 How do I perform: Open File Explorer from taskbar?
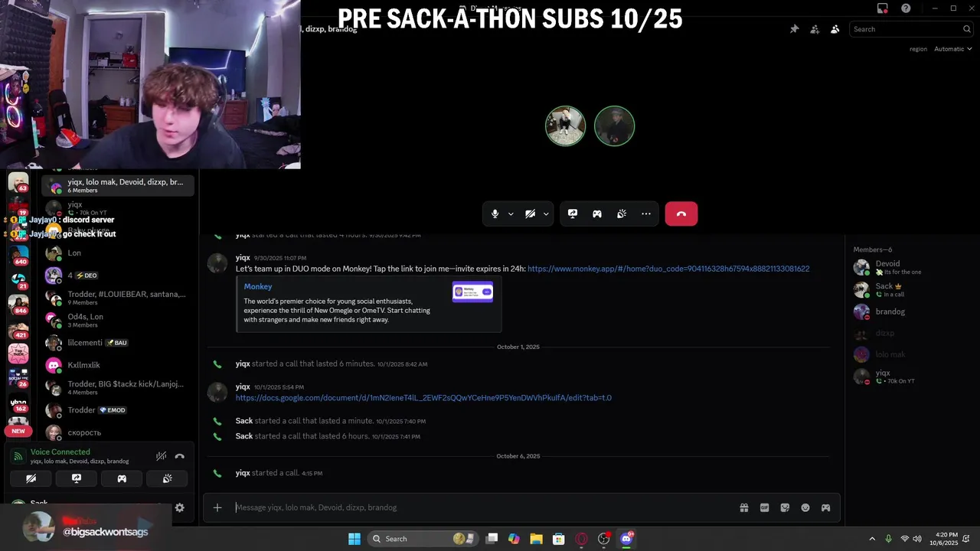[536, 539]
